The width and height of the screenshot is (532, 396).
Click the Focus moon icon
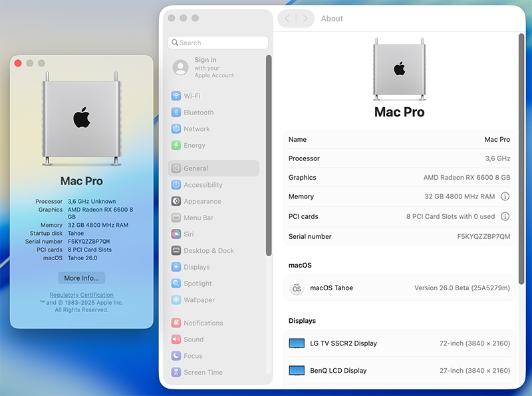[176, 355]
